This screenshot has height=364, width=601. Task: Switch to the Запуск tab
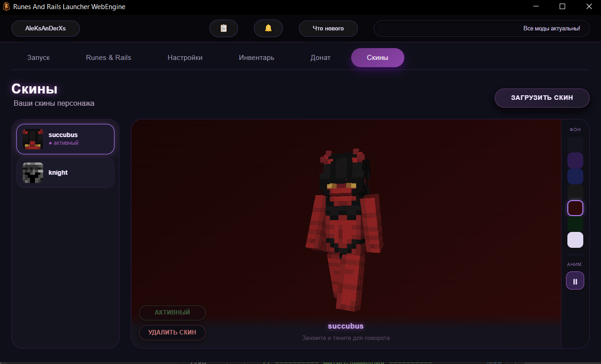point(39,58)
